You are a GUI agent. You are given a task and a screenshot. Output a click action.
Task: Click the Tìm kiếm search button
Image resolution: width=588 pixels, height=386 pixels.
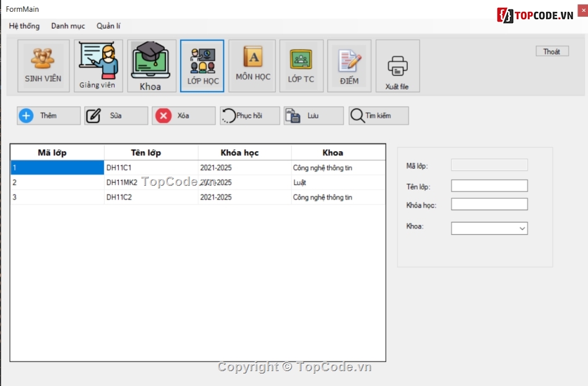click(x=379, y=116)
